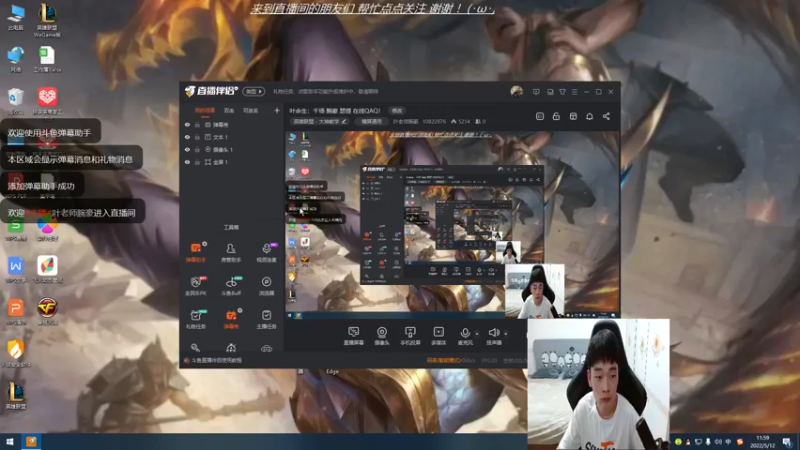Click the share icon in stream info bar
This screenshot has height=450, width=800.
606,116
